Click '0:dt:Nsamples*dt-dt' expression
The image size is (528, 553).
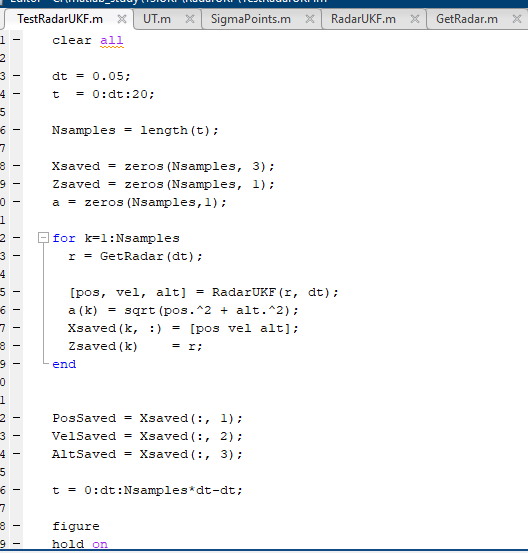pyautogui.click(x=159, y=490)
